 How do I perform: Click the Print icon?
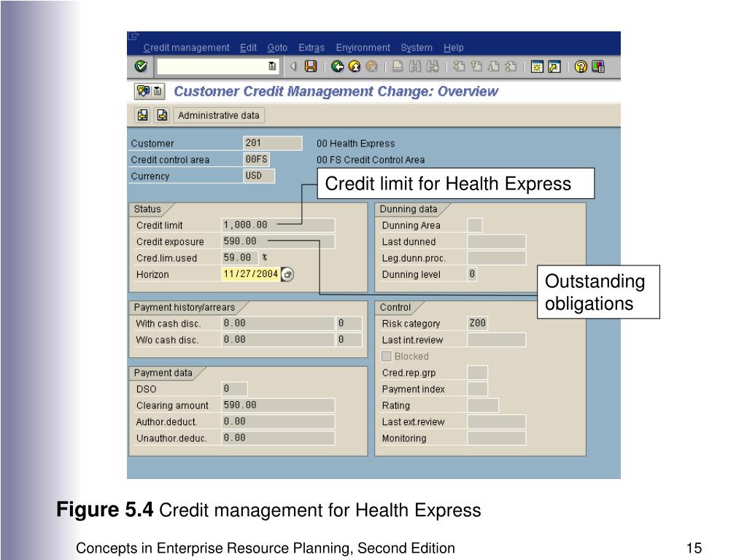click(398, 66)
